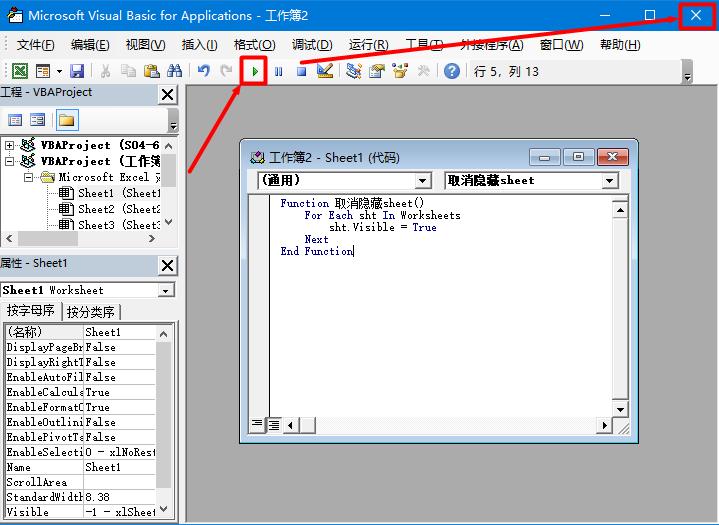Click View Object icon in project panel

click(38, 120)
